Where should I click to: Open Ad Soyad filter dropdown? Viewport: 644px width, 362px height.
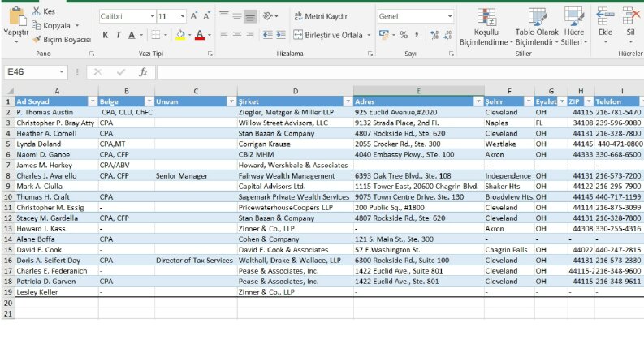[93, 101]
